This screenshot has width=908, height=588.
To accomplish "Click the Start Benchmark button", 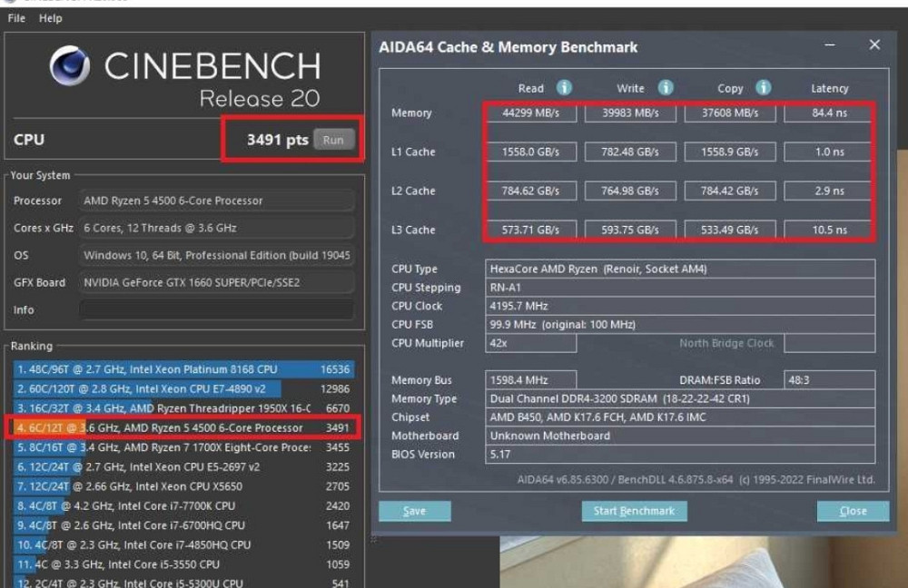I will coord(634,511).
